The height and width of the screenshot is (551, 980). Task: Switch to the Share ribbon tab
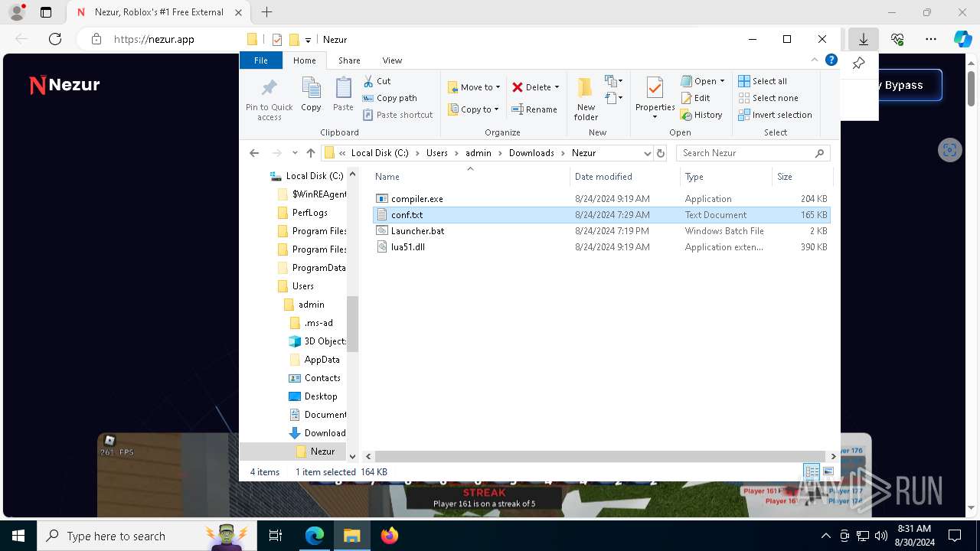tap(349, 60)
